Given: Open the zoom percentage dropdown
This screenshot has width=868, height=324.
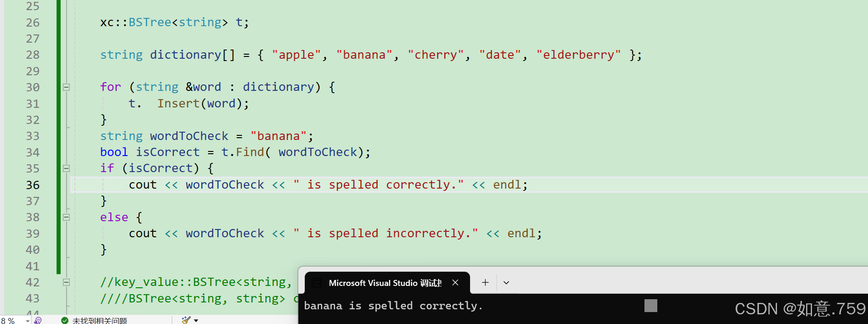Looking at the screenshot, I should tap(28, 321).
